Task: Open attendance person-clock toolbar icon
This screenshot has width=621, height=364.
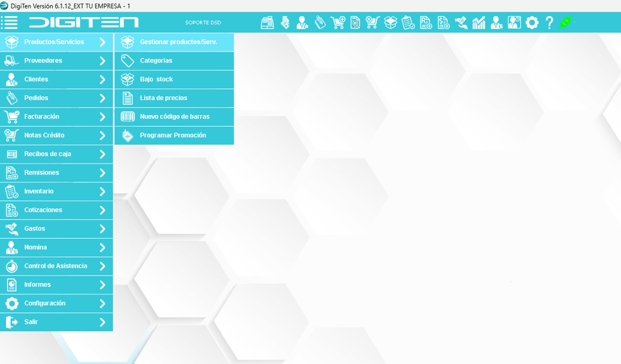Action: [514, 22]
